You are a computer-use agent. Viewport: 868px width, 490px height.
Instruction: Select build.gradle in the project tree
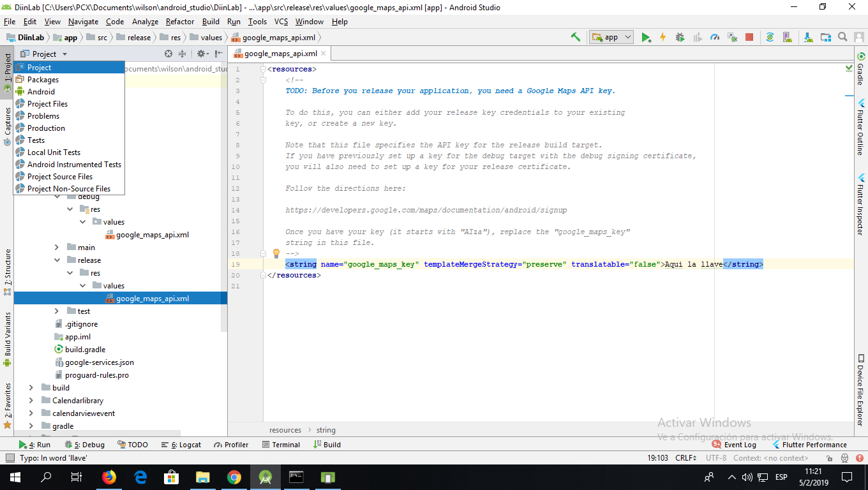[80, 350]
